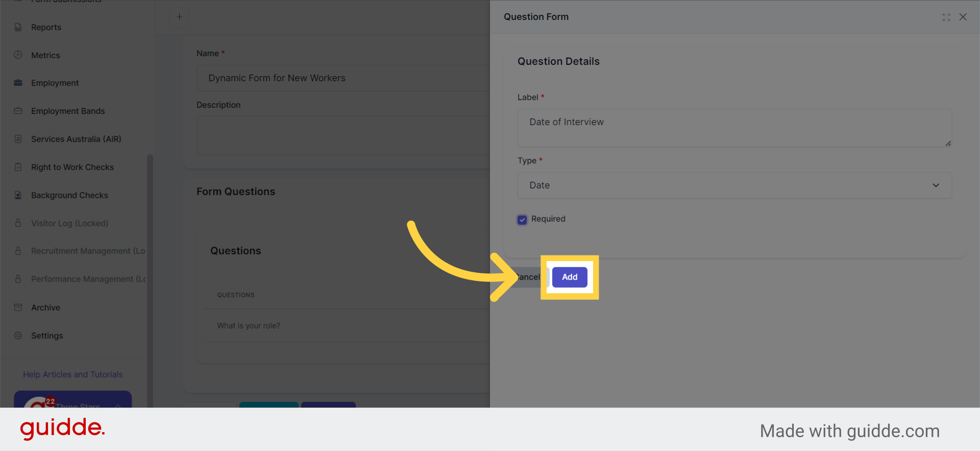Select the 'What is your role?' question row
980x451 pixels.
click(347, 326)
